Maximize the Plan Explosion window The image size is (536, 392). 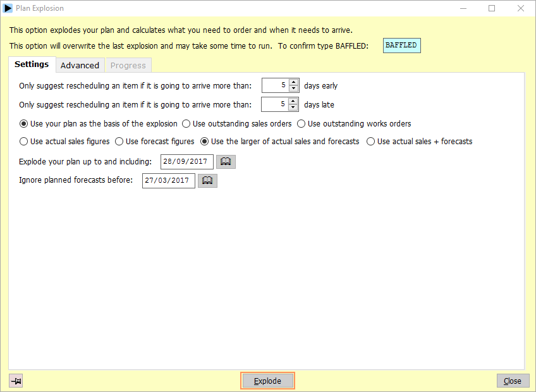coord(492,8)
